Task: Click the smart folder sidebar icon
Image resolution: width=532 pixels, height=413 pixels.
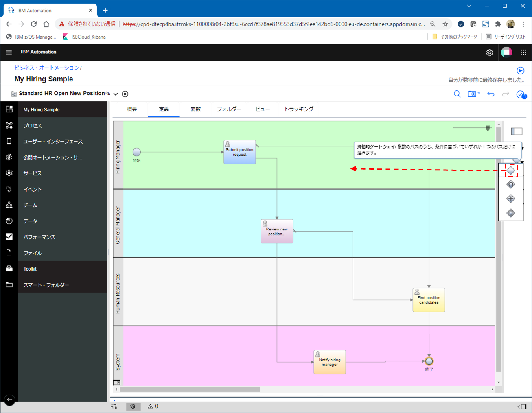Action: [9, 285]
